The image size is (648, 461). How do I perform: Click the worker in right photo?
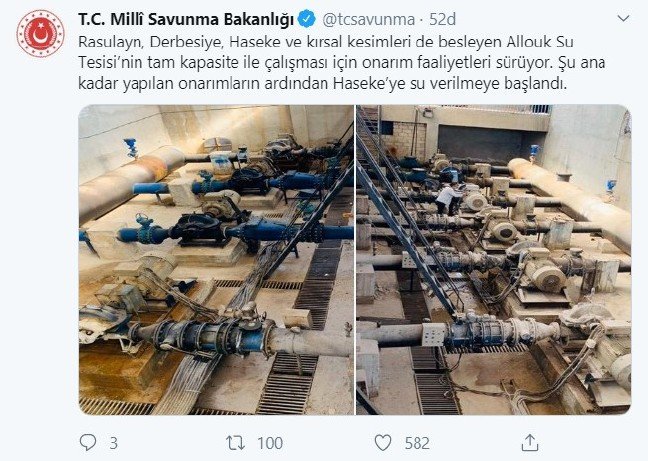pyautogui.click(x=448, y=199)
